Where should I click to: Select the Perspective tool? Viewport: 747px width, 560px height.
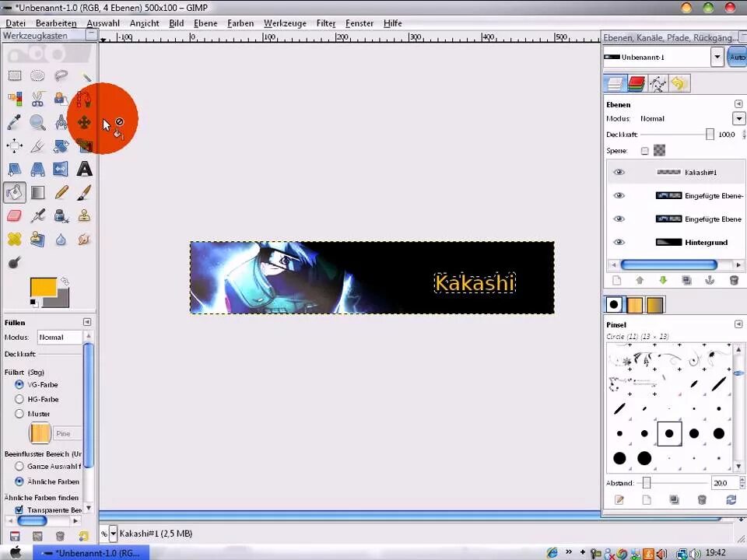click(37, 169)
